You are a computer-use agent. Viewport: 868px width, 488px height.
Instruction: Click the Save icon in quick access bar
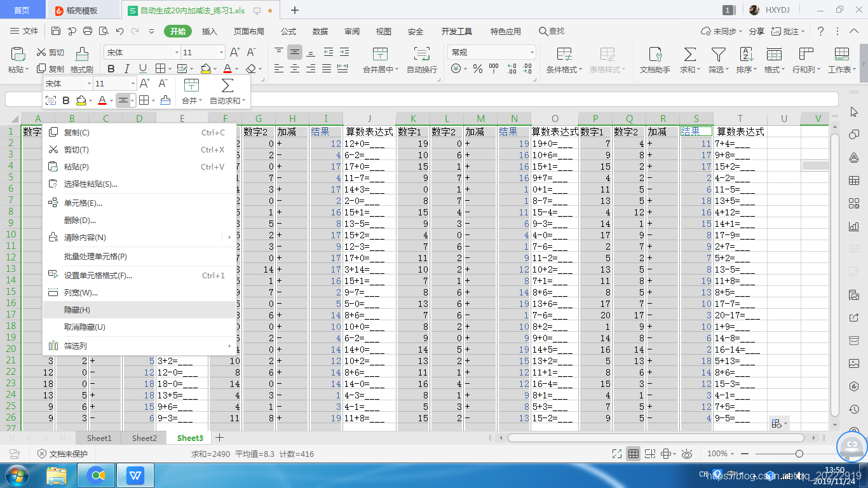(56, 31)
